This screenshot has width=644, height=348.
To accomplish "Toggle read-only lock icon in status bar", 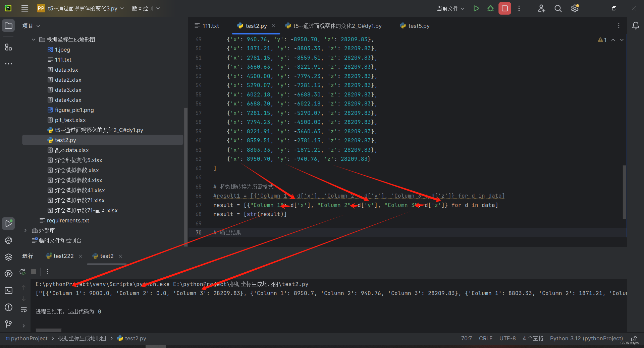I will tap(634, 338).
